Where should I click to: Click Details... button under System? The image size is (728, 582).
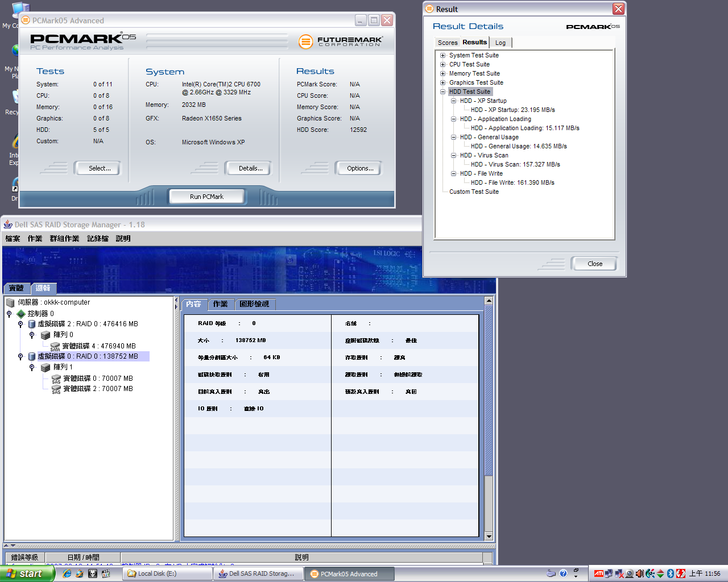pyautogui.click(x=248, y=168)
